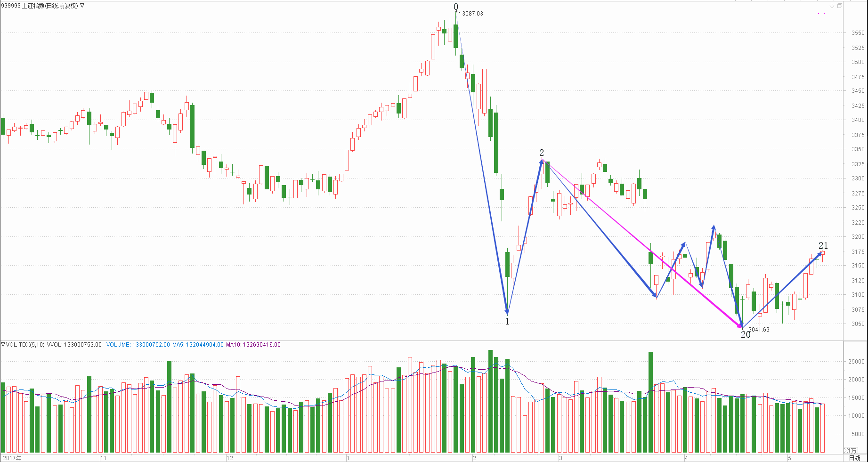Open the 日线 period selector
Viewport: 868px width, 462px height.
(854, 458)
